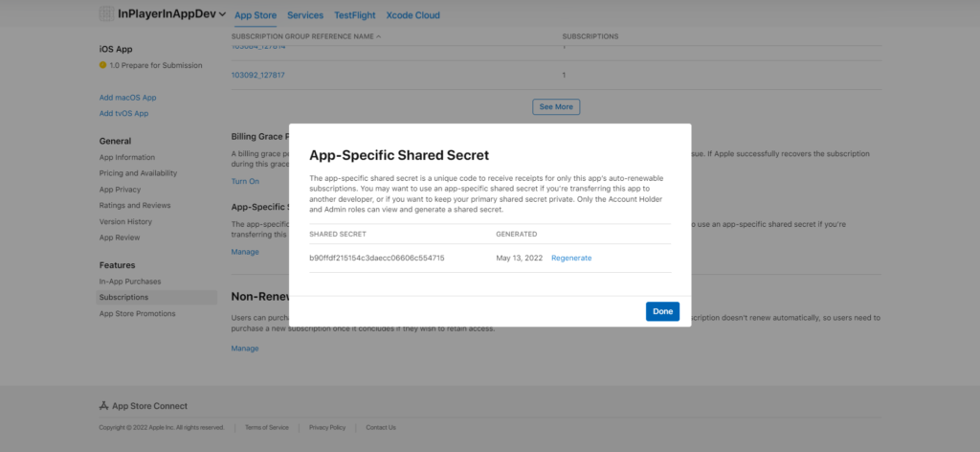Click the App-Specific Shared Secret dialog title
This screenshot has width=980, height=452.
point(399,155)
